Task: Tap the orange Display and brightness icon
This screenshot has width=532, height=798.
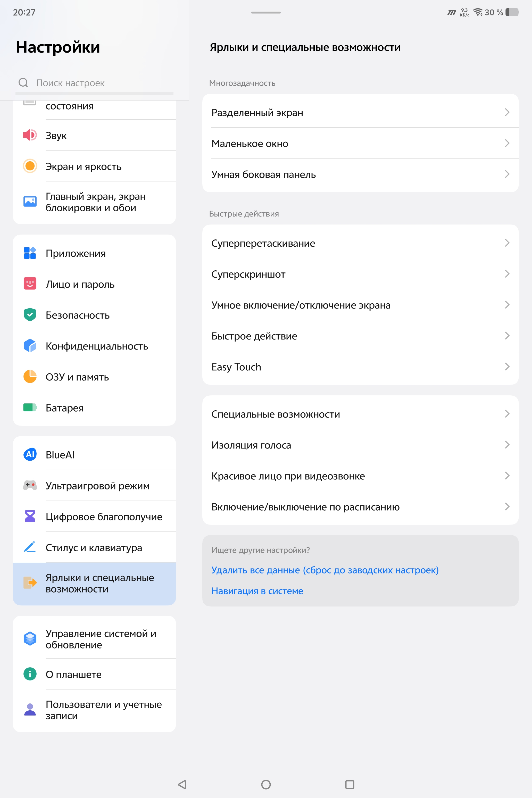Action: click(x=30, y=166)
